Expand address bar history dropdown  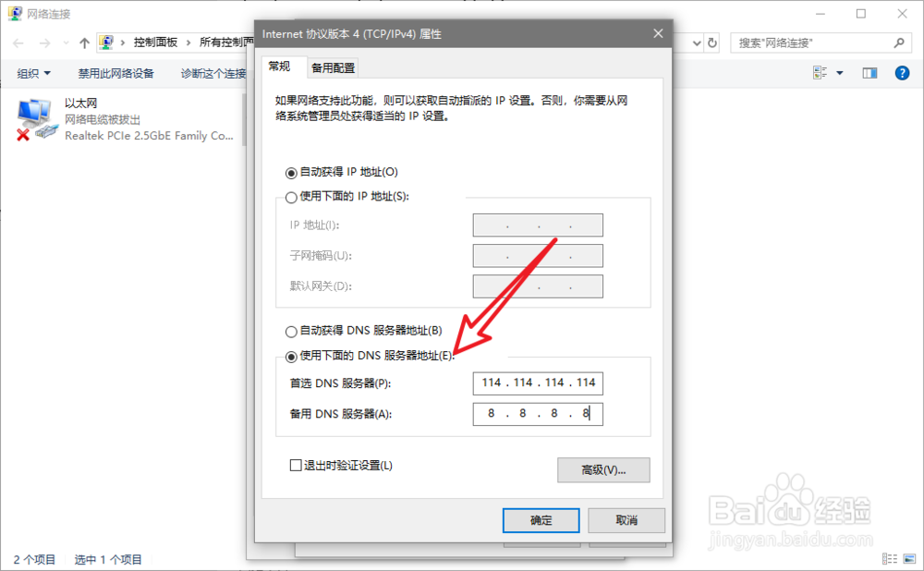click(x=697, y=43)
